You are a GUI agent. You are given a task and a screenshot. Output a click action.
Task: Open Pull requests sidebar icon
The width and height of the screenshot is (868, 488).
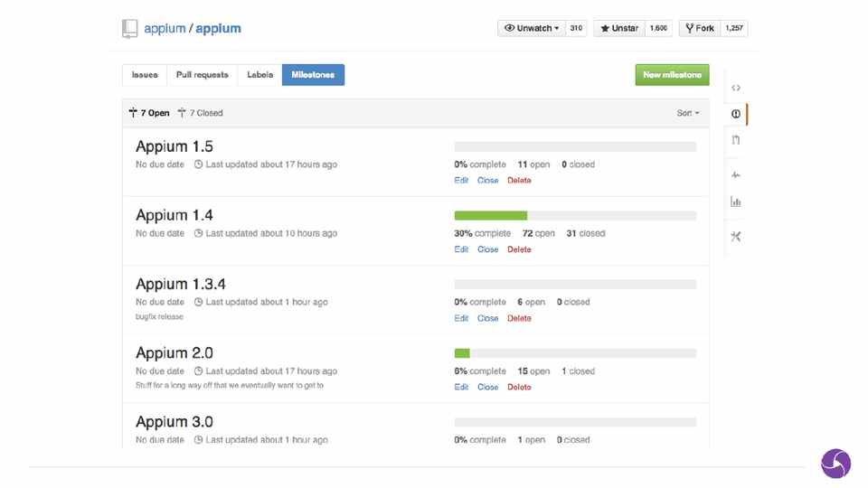click(x=736, y=140)
